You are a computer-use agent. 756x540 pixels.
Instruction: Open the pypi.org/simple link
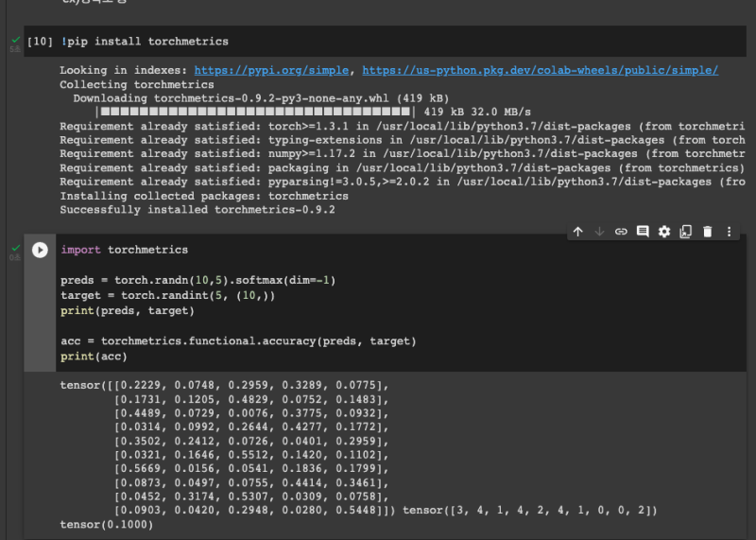click(x=271, y=71)
